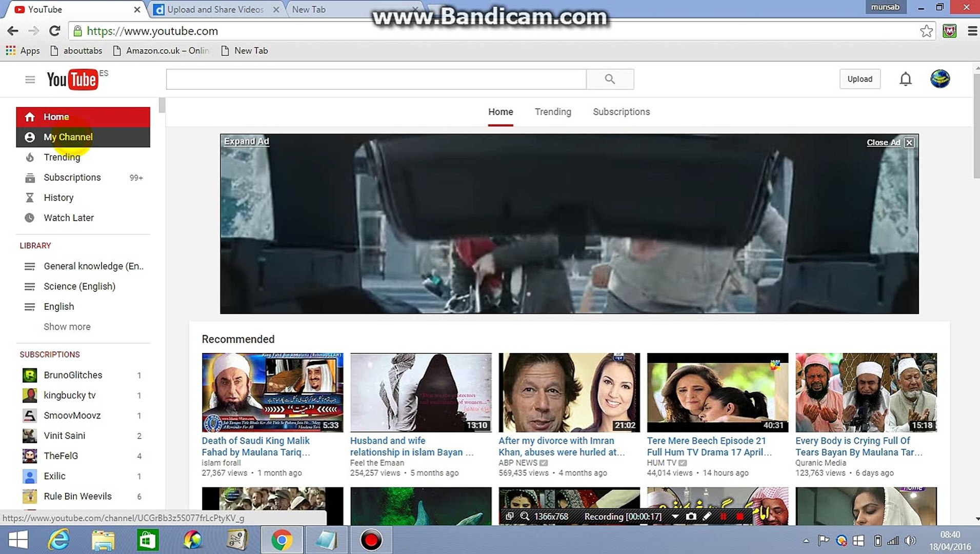The width and height of the screenshot is (980, 554).
Task: Pause the Bandicam recording
Action: [723, 517]
